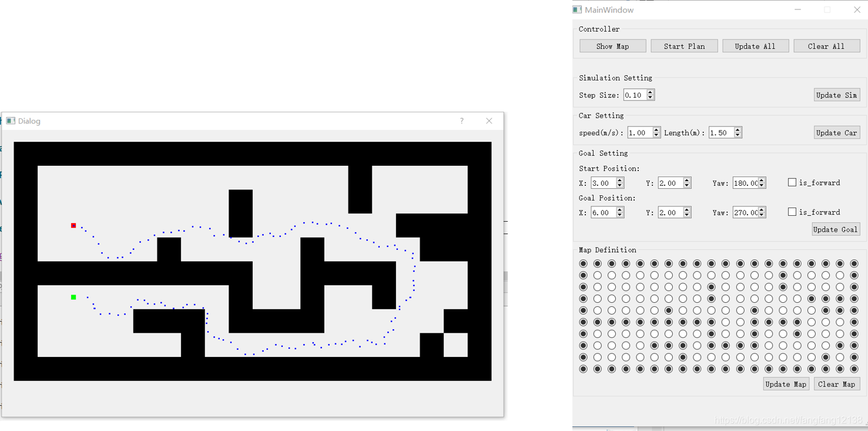Focus the Goal Position X field
Screen dimensions: 868x431
603,212
